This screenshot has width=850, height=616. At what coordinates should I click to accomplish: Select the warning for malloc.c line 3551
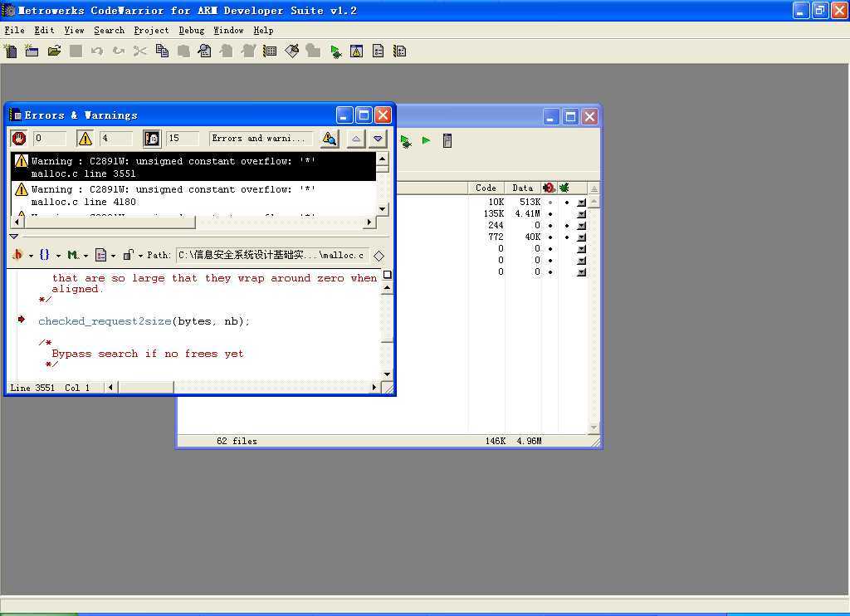pos(193,167)
